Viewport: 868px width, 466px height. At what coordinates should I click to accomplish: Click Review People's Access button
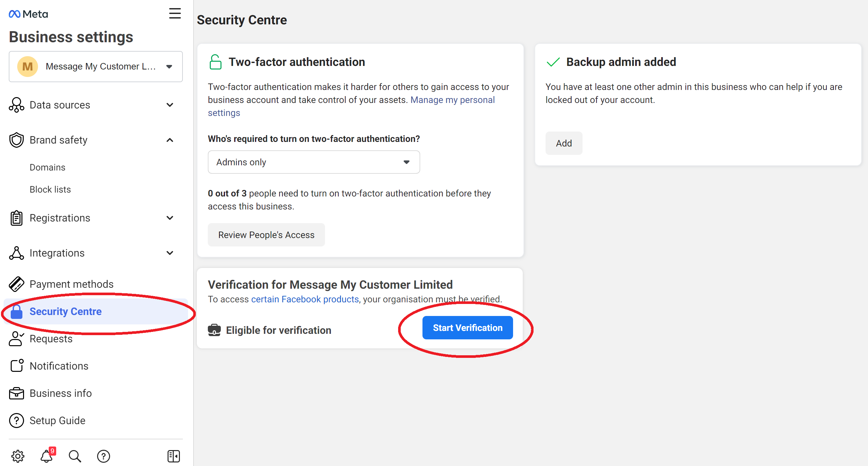266,235
